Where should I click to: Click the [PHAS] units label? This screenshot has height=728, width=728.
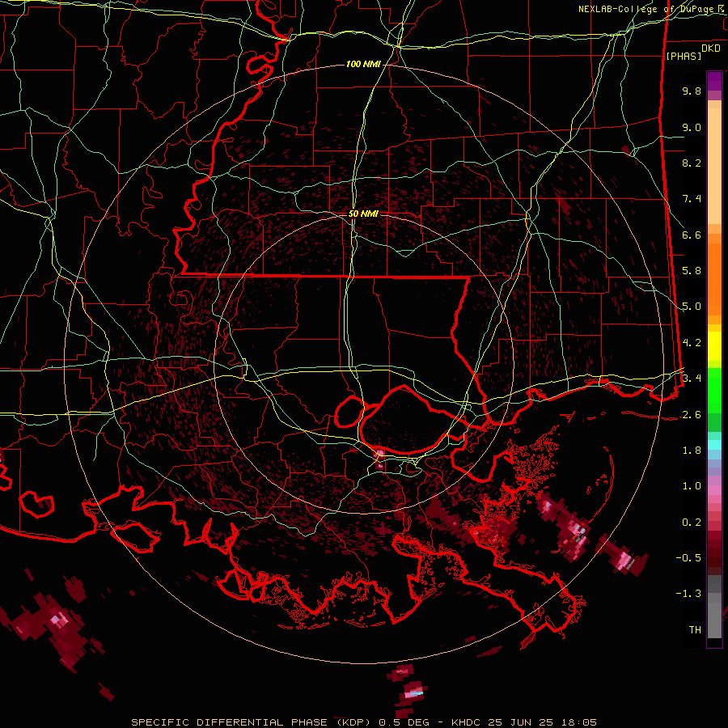(684, 56)
